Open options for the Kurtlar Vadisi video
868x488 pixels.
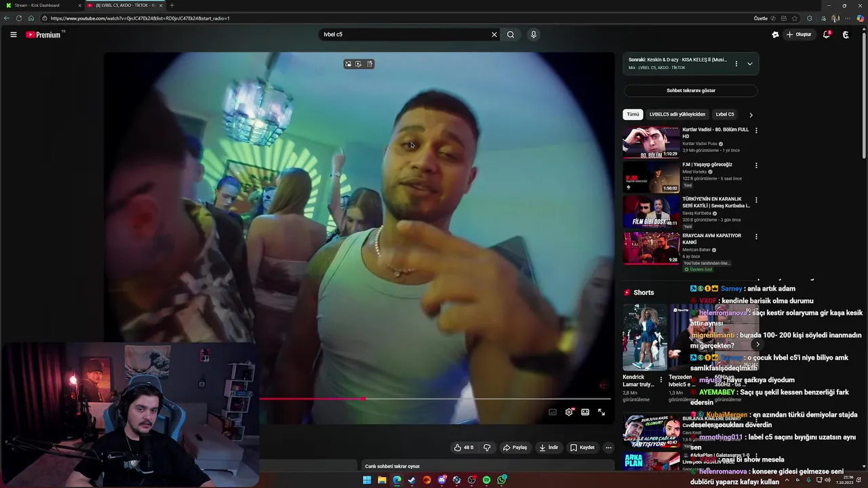[756, 130]
